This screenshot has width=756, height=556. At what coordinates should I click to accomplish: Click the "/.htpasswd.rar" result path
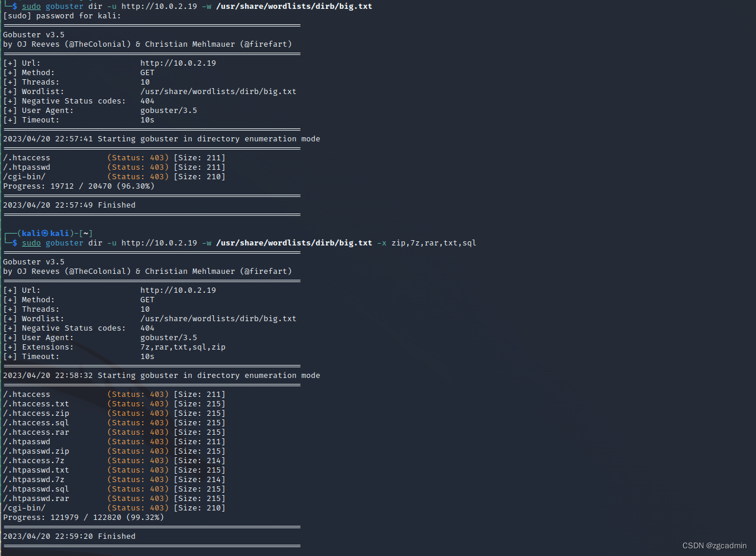(36, 499)
